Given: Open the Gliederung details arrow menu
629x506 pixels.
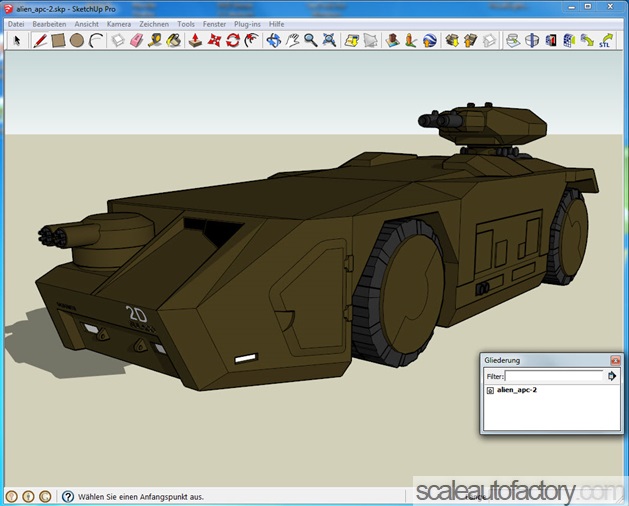Looking at the screenshot, I should [x=612, y=376].
